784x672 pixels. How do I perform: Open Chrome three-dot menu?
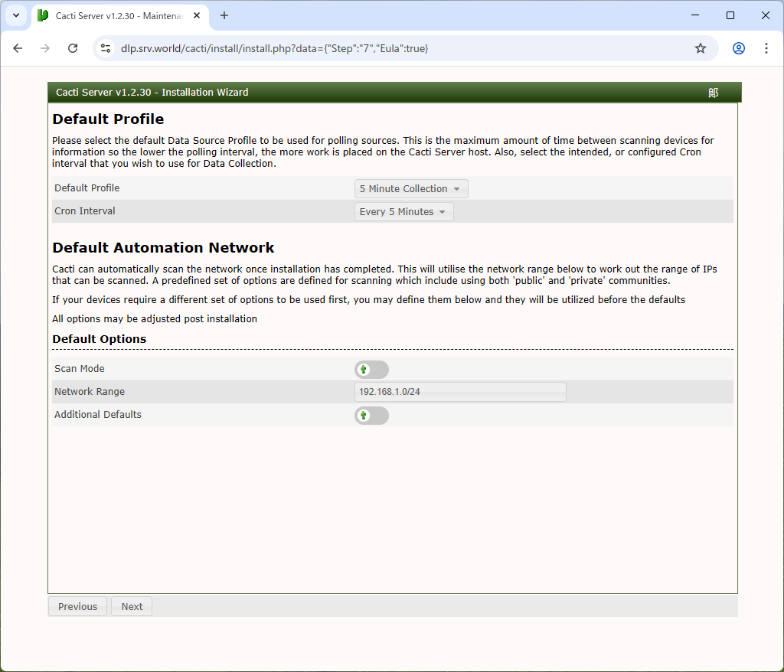(766, 48)
